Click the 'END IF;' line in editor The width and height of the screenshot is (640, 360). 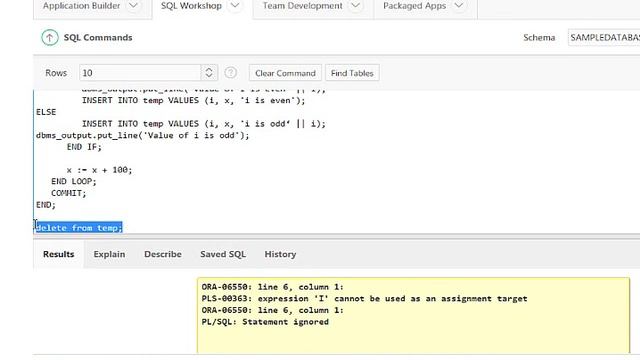[x=84, y=147]
